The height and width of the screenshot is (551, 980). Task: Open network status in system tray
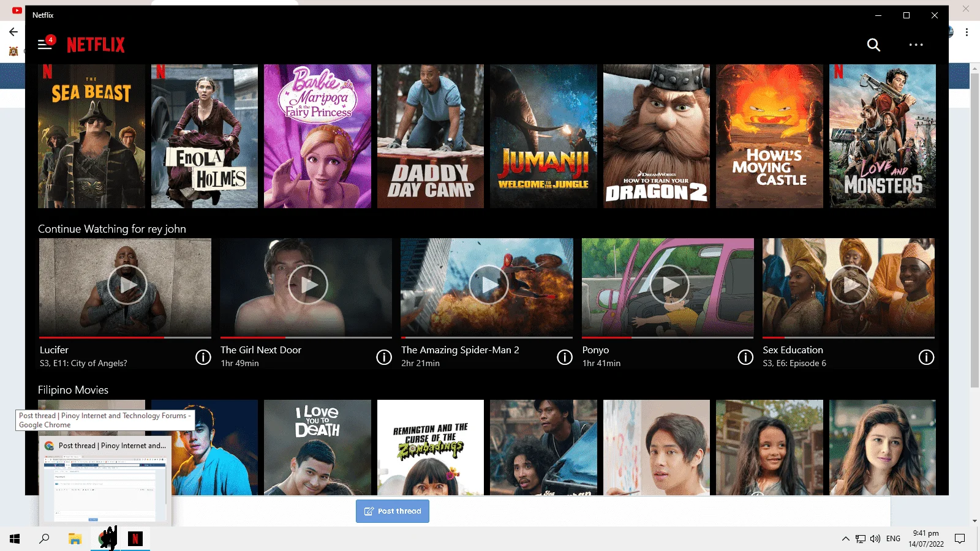point(861,539)
